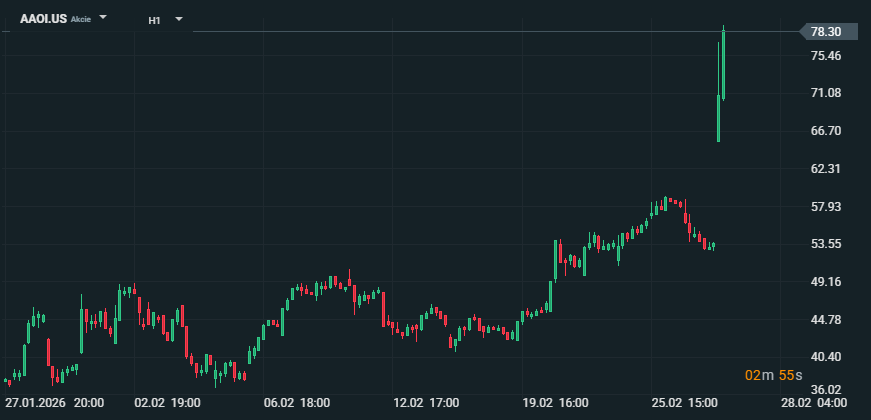The height and width of the screenshot is (420, 871).
Task: Click the 19.02 16:00 time axis label
Action: (x=556, y=403)
